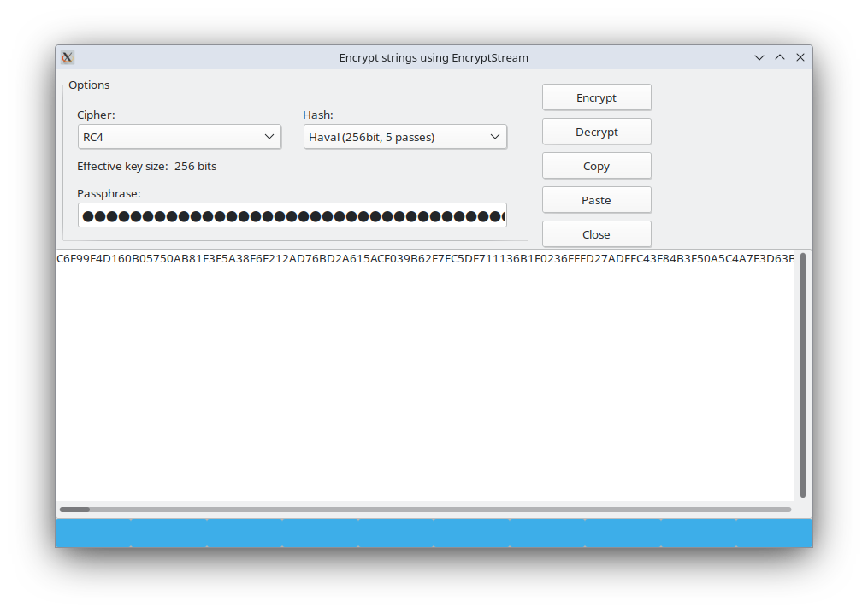Click the vertical scrollbar of text area

[x=803, y=375]
